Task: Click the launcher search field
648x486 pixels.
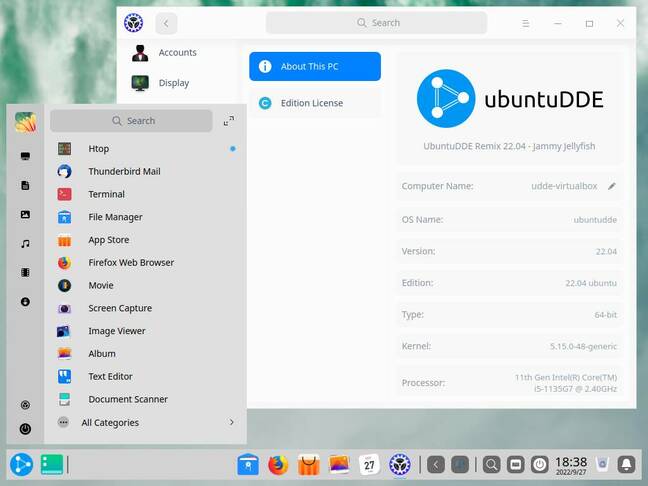Action: coord(131,121)
